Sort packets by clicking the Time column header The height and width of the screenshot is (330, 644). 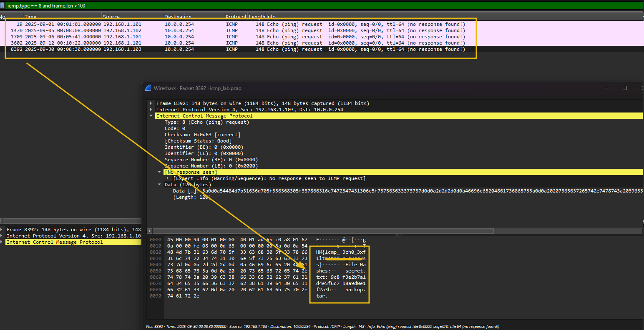coord(31,17)
